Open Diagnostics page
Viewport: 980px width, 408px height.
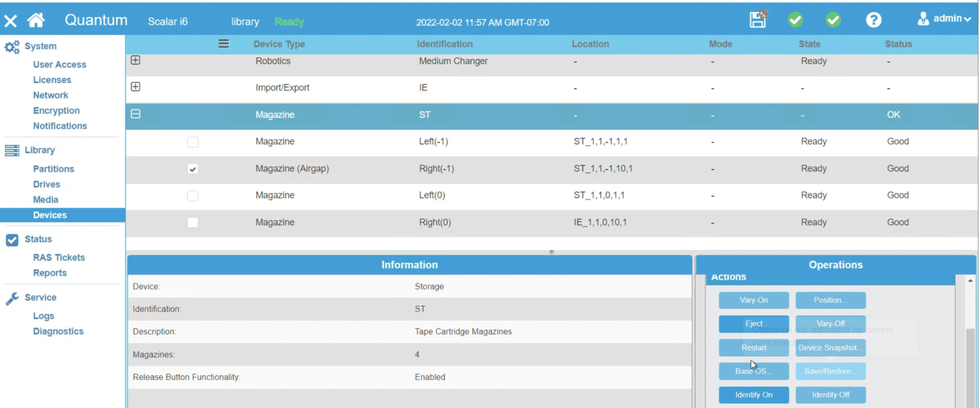click(58, 331)
